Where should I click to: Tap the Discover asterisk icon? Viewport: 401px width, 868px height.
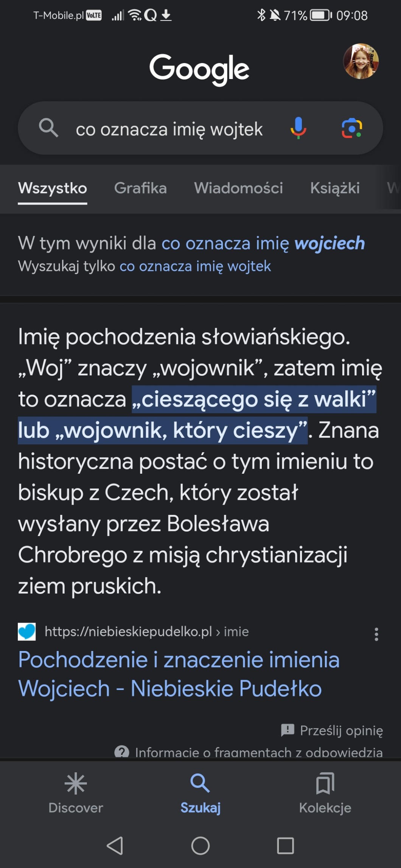pyautogui.click(x=76, y=783)
